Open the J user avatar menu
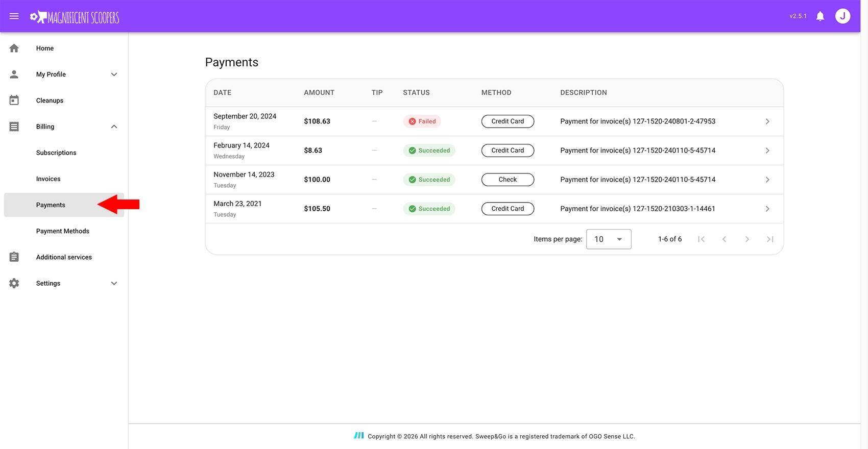 click(x=842, y=16)
